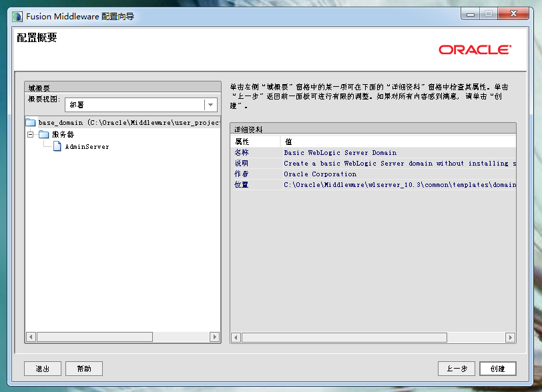Click the domain tree horizontal scrollbar thumb

95,337
